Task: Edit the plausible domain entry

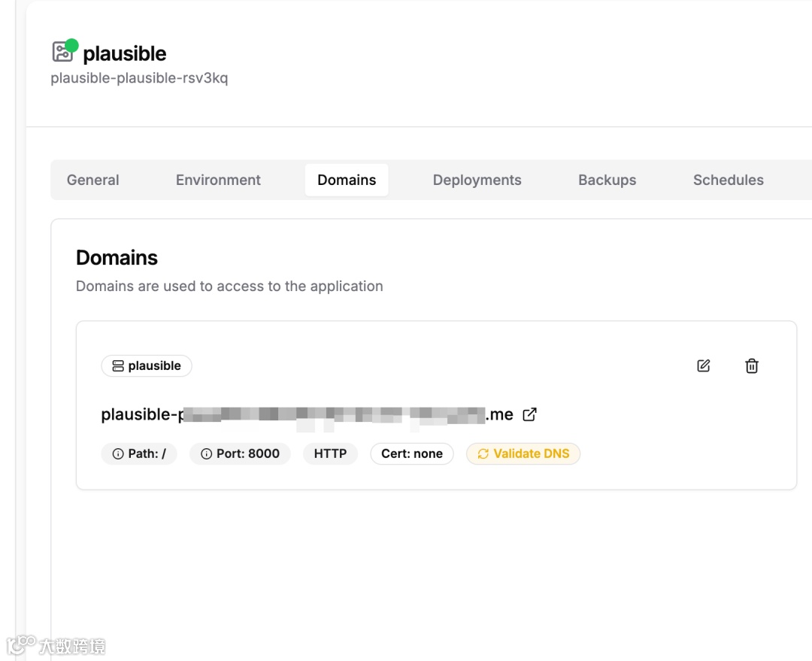Action: coord(703,365)
